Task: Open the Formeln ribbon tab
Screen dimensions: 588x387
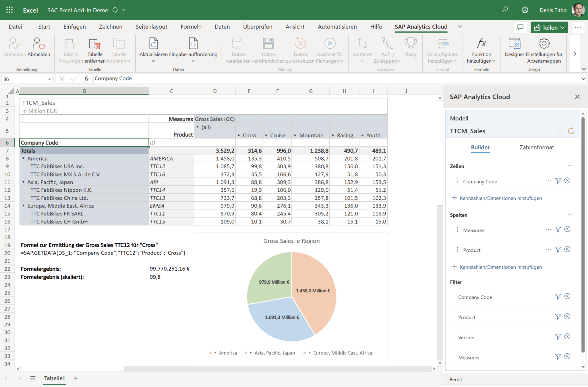Action: click(191, 26)
